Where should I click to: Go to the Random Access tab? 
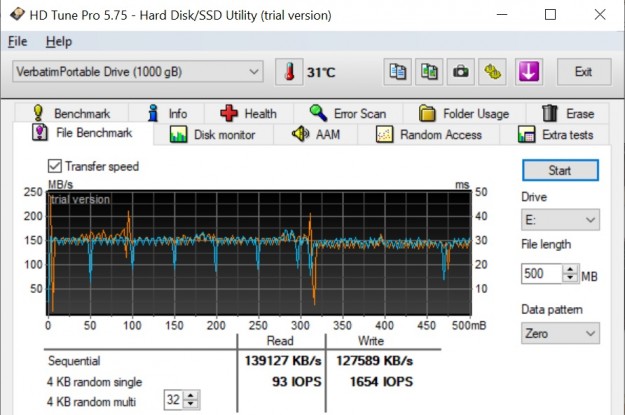(x=429, y=134)
